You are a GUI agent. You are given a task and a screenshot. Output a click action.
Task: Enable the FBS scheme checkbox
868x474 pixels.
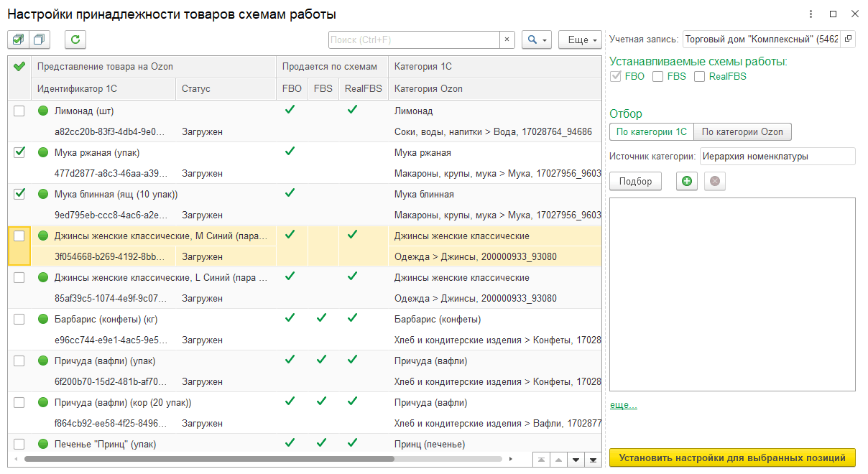[657, 77]
